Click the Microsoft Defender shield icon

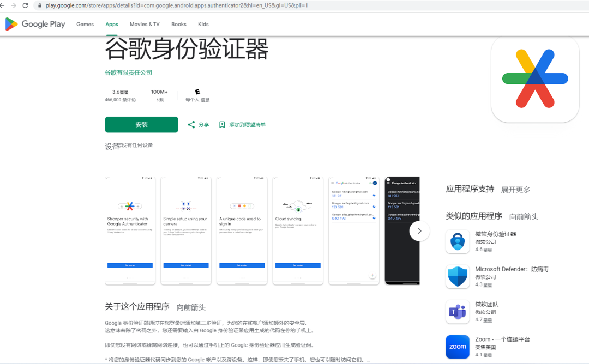coord(457,276)
